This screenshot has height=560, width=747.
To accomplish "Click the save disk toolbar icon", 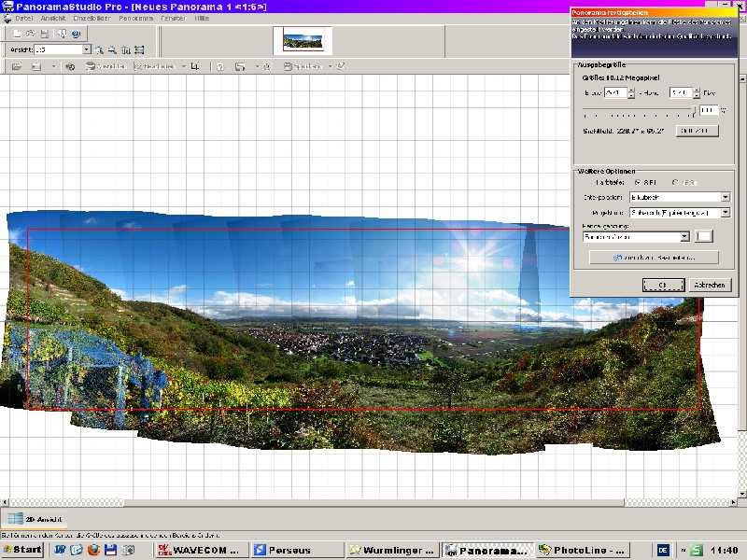I will pyautogui.click(x=45, y=34).
